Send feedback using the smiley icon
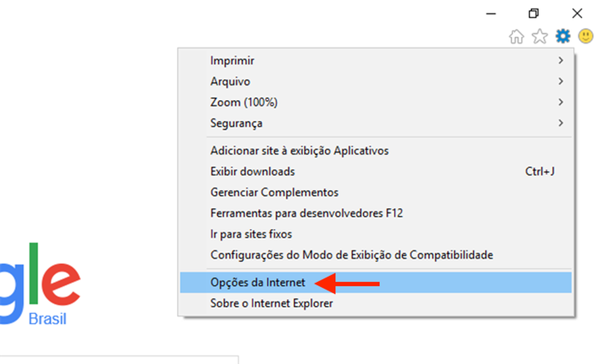The image size is (601, 364). 585,36
